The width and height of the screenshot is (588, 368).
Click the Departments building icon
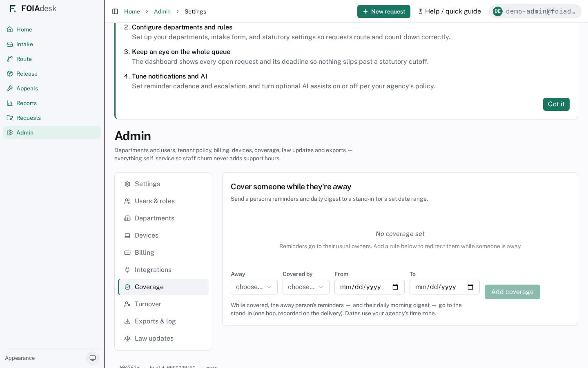coord(127,218)
